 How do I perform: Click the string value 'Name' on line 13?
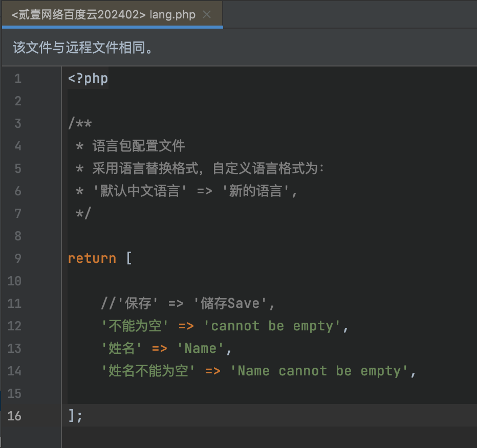point(201,348)
